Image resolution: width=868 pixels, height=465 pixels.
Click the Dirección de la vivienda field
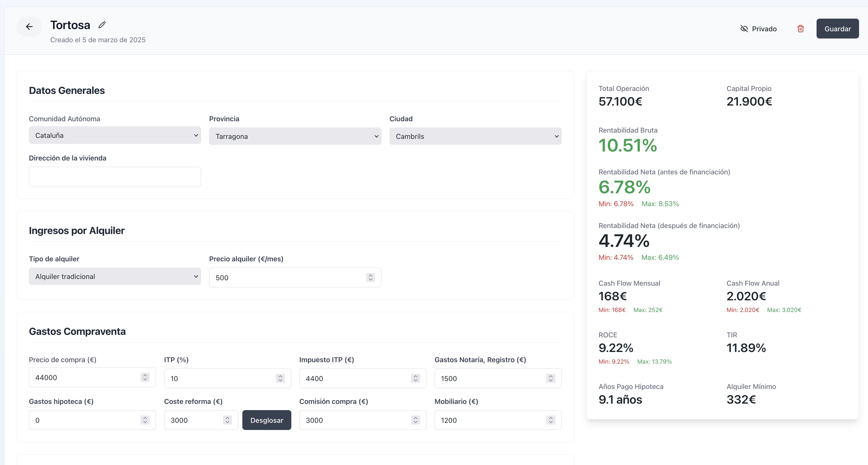coord(115,176)
